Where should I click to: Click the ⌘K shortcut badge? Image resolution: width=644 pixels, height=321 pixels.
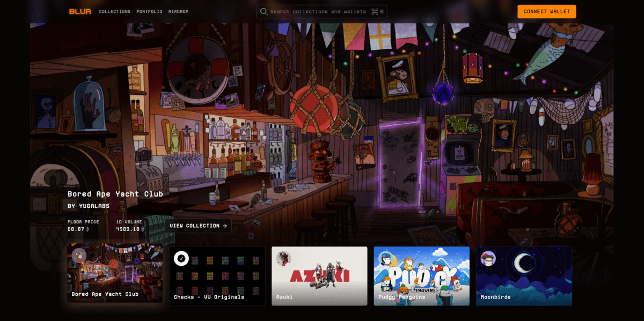(x=378, y=11)
